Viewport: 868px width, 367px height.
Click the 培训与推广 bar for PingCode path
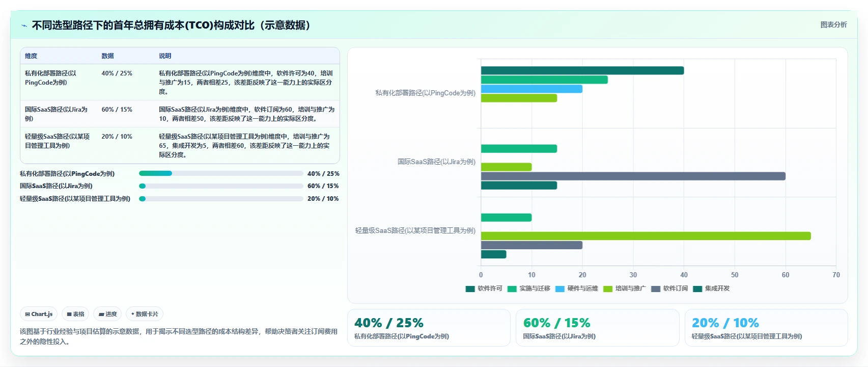click(519, 98)
